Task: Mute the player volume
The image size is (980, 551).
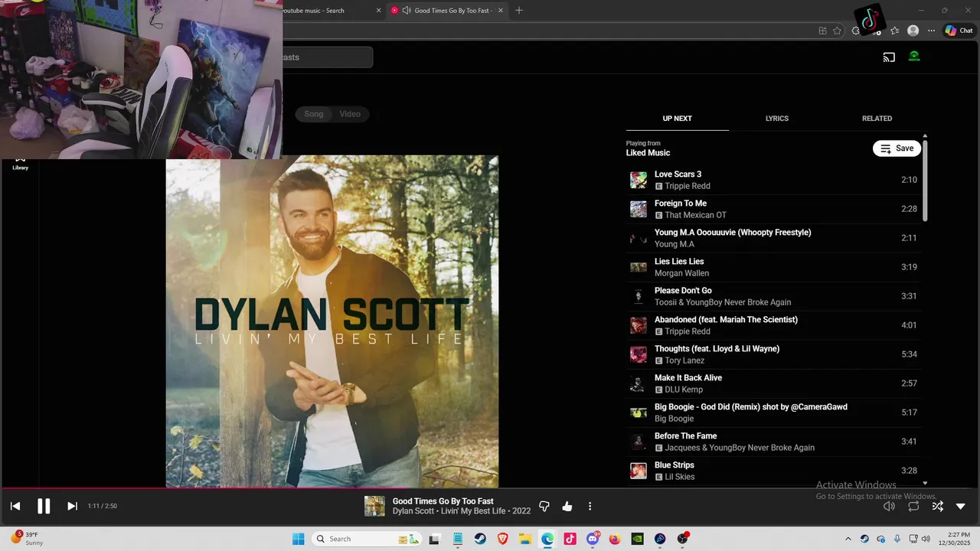Action: click(889, 506)
